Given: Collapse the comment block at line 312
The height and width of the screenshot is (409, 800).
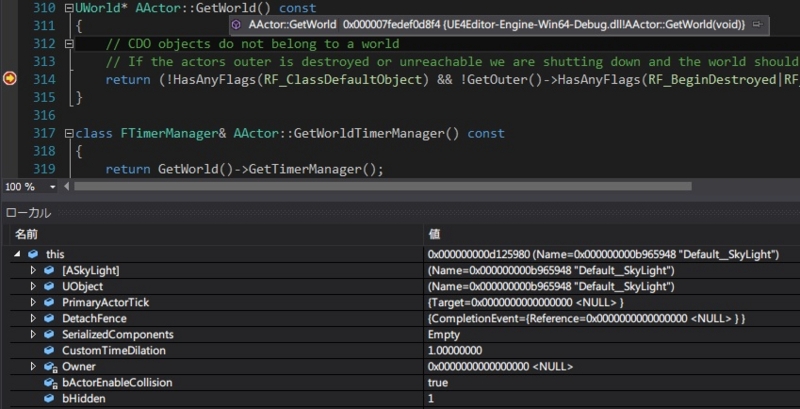Looking at the screenshot, I should (69, 44).
